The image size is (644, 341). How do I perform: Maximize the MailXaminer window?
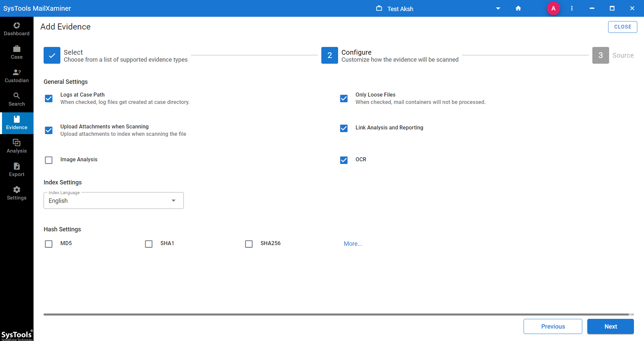click(612, 8)
